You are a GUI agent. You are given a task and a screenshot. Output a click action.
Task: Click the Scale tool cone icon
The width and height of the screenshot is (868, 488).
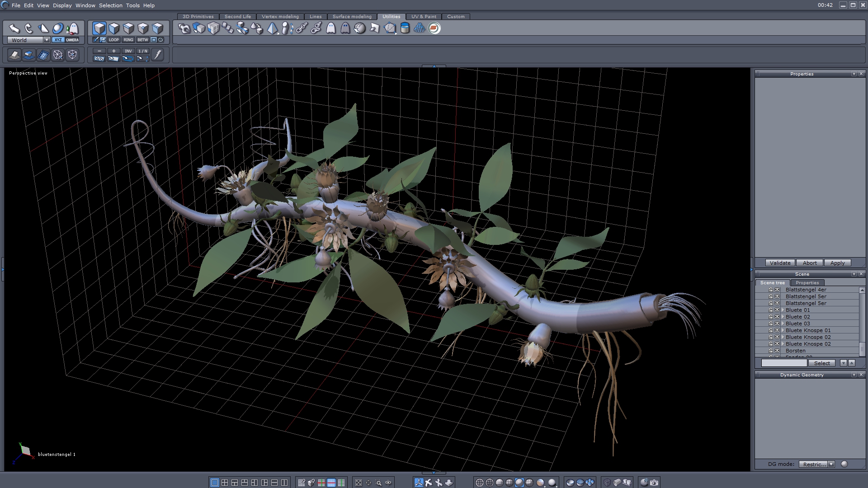click(x=43, y=28)
